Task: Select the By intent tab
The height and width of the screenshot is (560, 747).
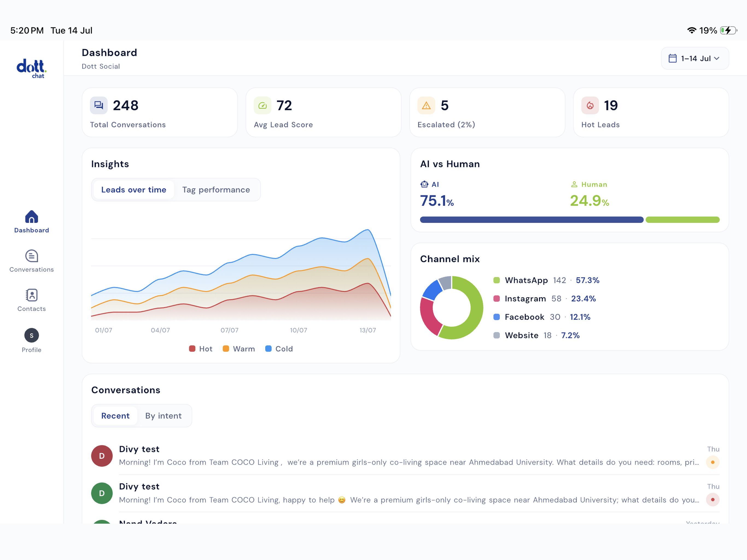Action: pyautogui.click(x=164, y=416)
